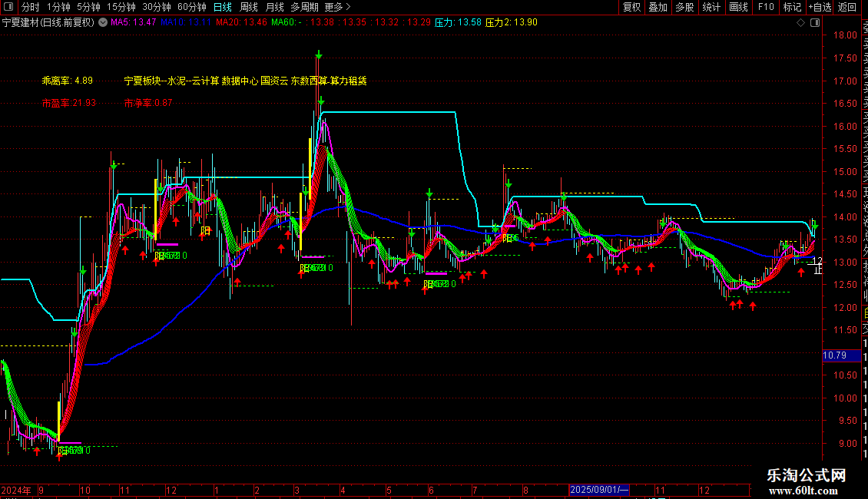Click the highlighted 2025/09/01 date marker
Viewport: 868px width, 499px height.
point(599,490)
